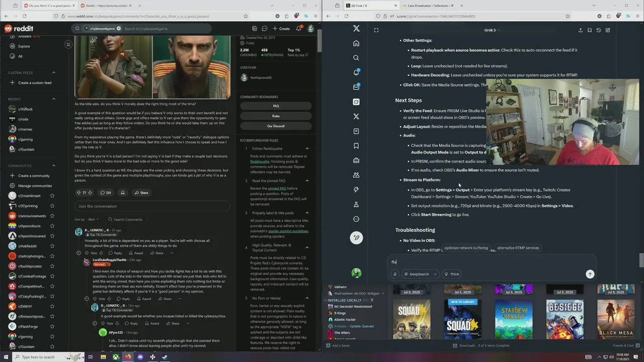The height and width of the screenshot is (362, 644).
Task: Open Our Discord bookmark
Action: click(x=276, y=126)
